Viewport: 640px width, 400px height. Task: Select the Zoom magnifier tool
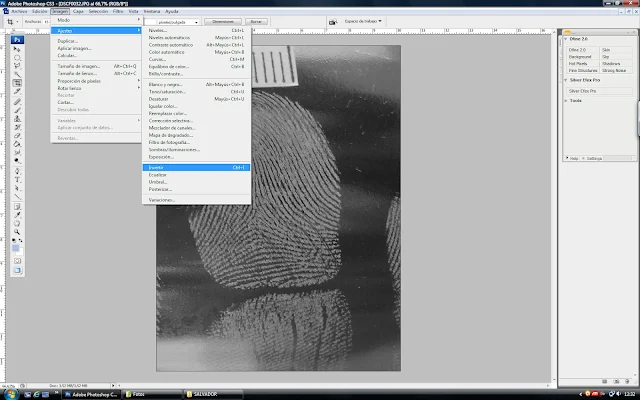click(18, 231)
